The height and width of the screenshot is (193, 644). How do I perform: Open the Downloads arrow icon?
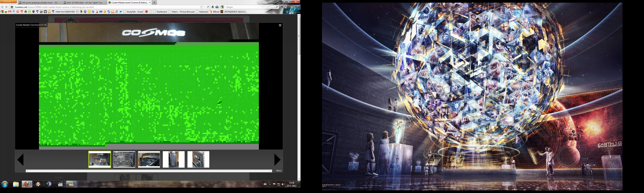coord(213,7)
